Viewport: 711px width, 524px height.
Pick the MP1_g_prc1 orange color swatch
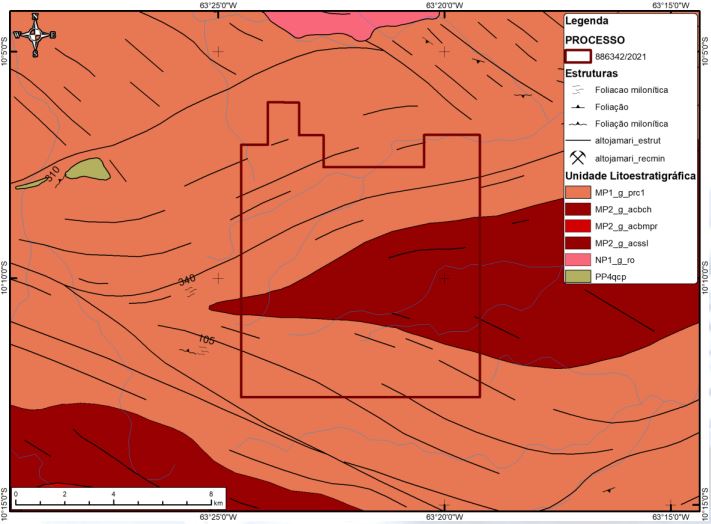578,192
